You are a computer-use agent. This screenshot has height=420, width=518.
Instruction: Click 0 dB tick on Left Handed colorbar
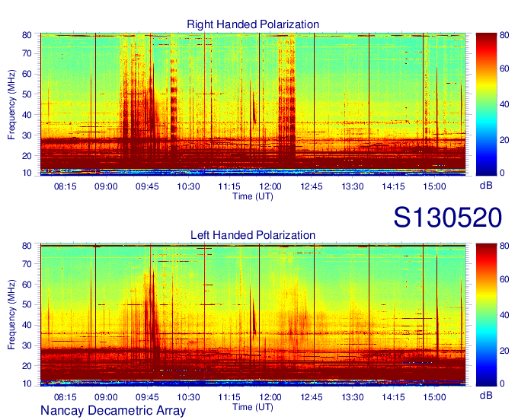502,383
